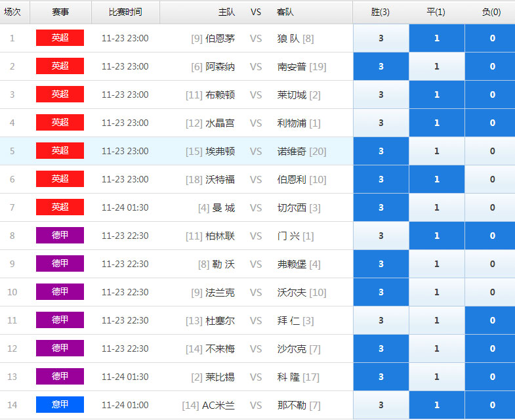This screenshot has width=515, height=420.
Task: Toggle draw (1) for 杜塞尔 vs 拜仁
Action: [x=437, y=321]
